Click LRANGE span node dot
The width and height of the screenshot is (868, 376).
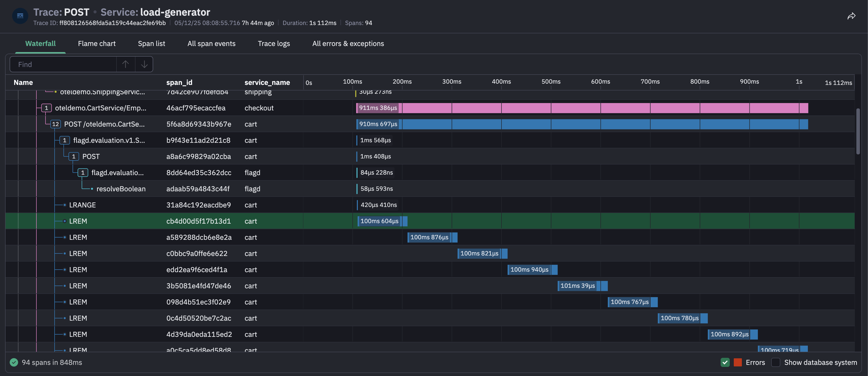pos(65,205)
